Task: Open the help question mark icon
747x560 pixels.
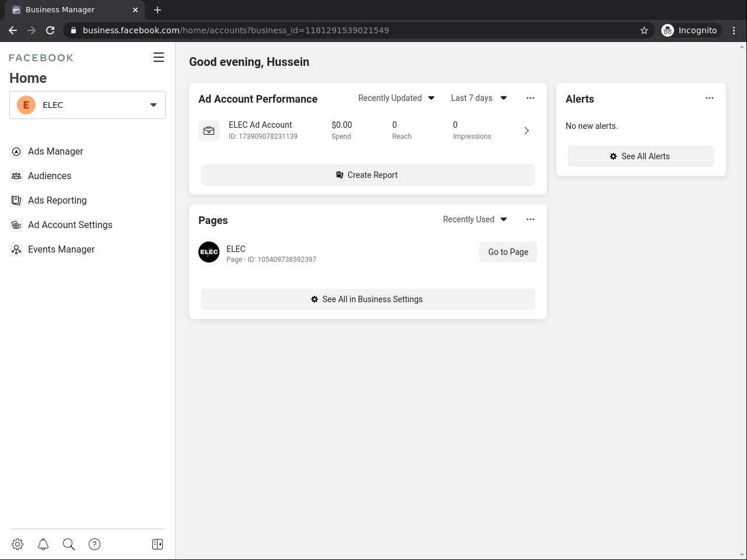Action: point(95,544)
